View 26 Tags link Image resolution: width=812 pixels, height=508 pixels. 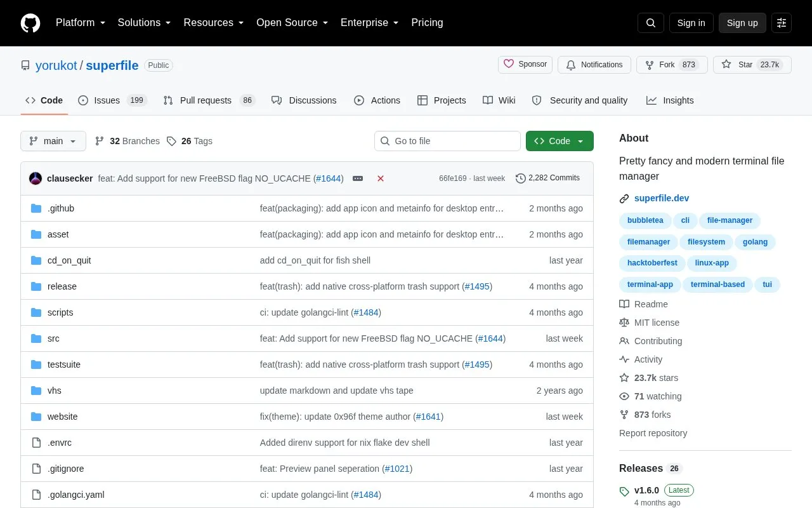(x=190, y=141)
